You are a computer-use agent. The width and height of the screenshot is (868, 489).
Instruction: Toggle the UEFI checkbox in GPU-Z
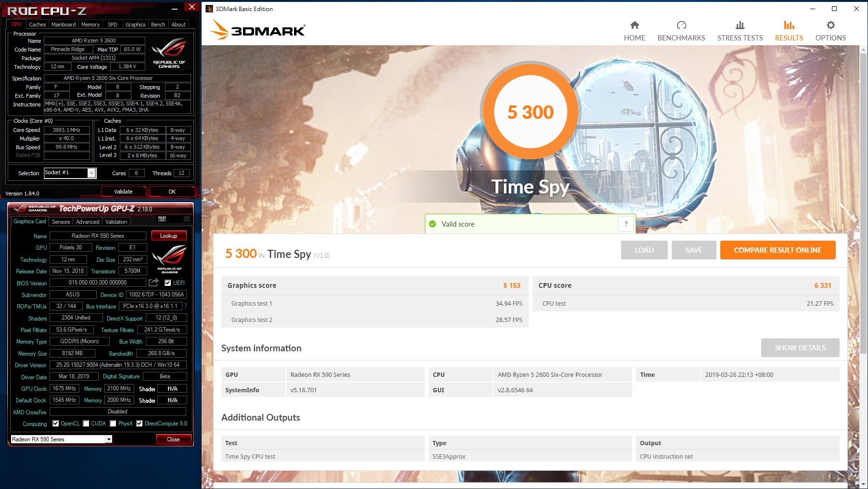[167, 283]
